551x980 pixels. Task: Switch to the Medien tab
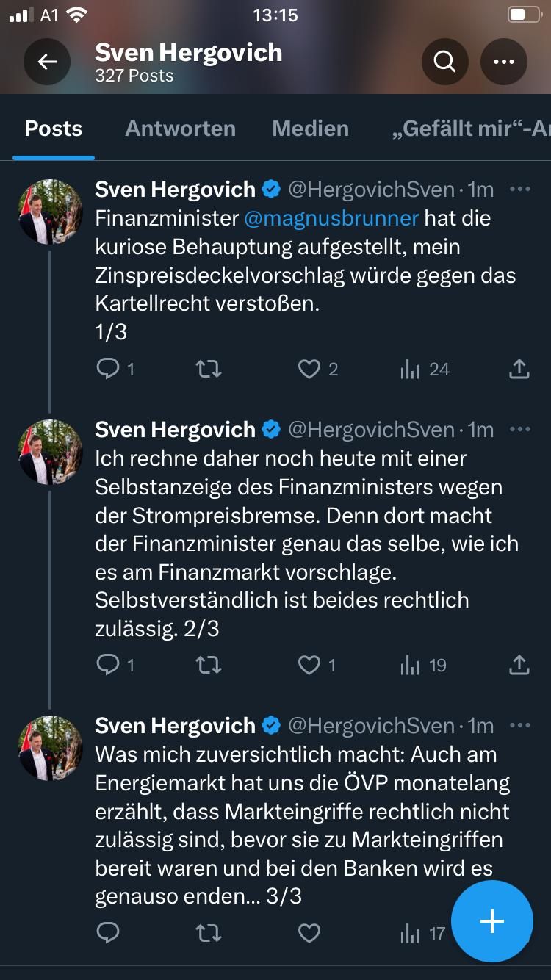310,129
